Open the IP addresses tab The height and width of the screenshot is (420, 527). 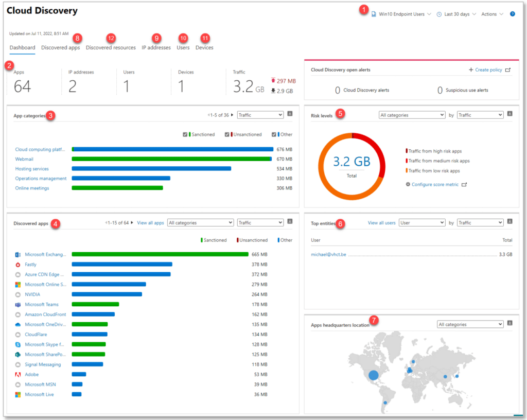pos(156,47)
